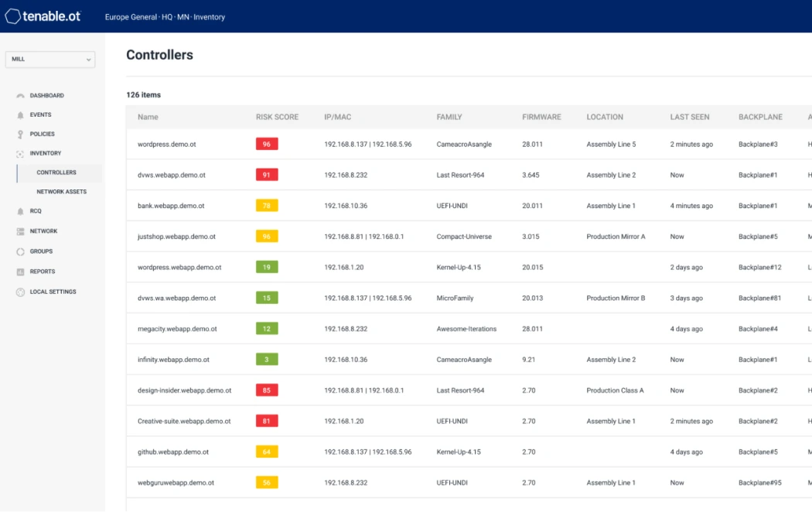Click the yellow risk score 56 badge

[x=267, y=483]
